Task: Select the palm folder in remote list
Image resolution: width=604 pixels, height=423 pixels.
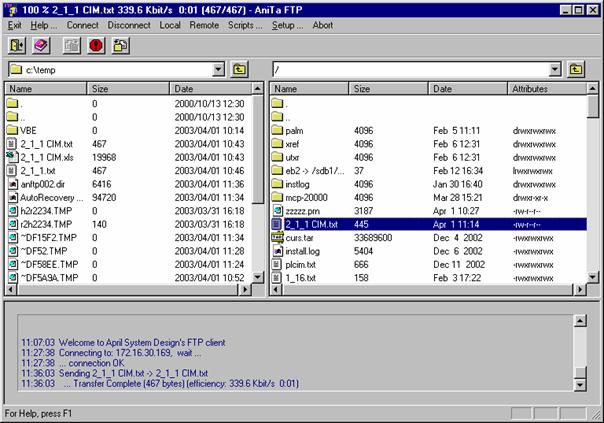Action: point(294,130)
